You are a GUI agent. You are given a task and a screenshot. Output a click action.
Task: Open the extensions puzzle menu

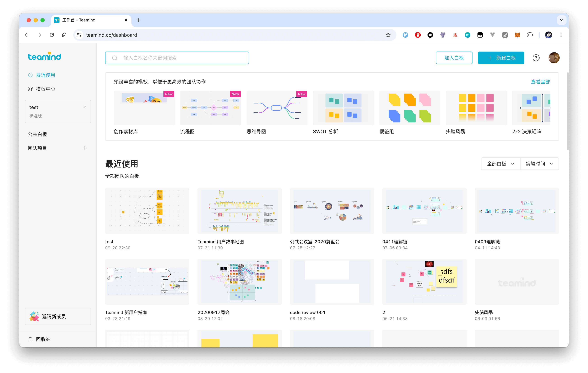tap(530, 35)
